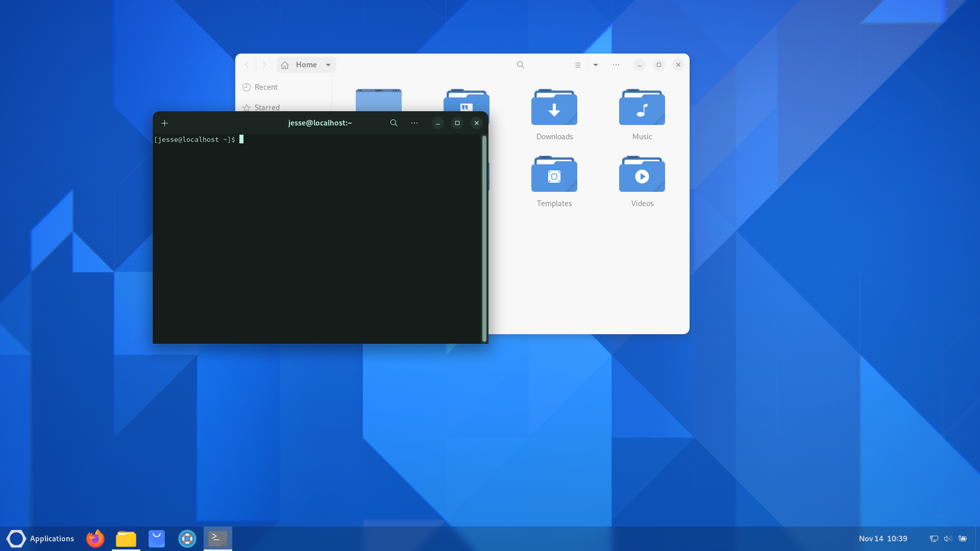Open the clock showing Nov 14 10:39
This screenshot has height=551, width=980.
[883, 539]
